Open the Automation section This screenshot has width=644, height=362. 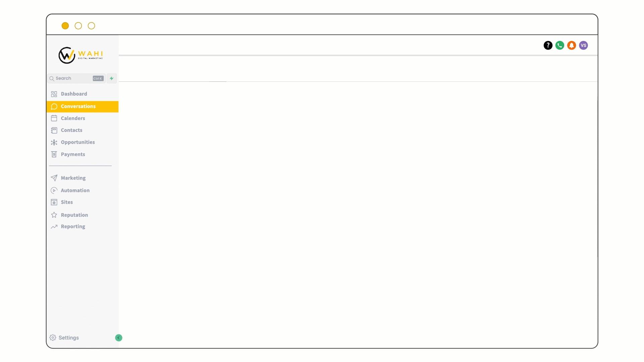click(x=75, y=190)
